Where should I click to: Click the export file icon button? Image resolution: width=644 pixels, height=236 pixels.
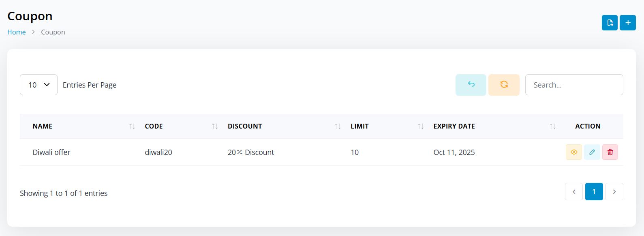(610, 23)
